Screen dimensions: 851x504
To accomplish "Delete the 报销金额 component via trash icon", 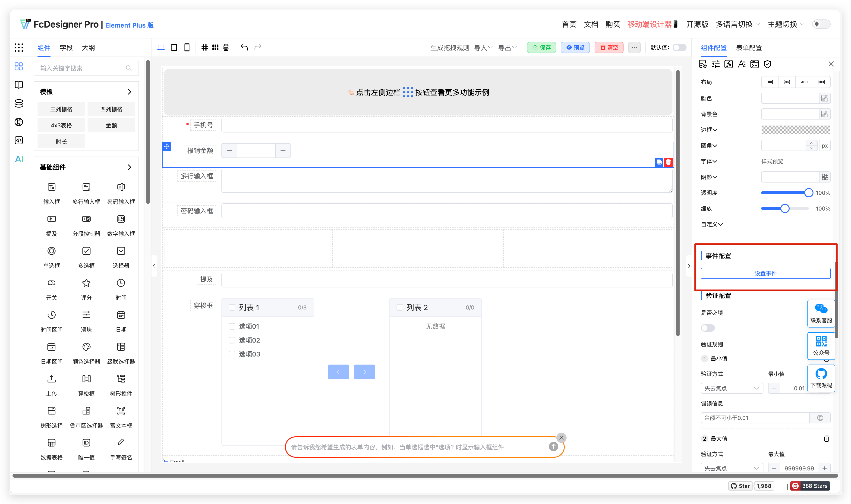I will click(668, 162).
